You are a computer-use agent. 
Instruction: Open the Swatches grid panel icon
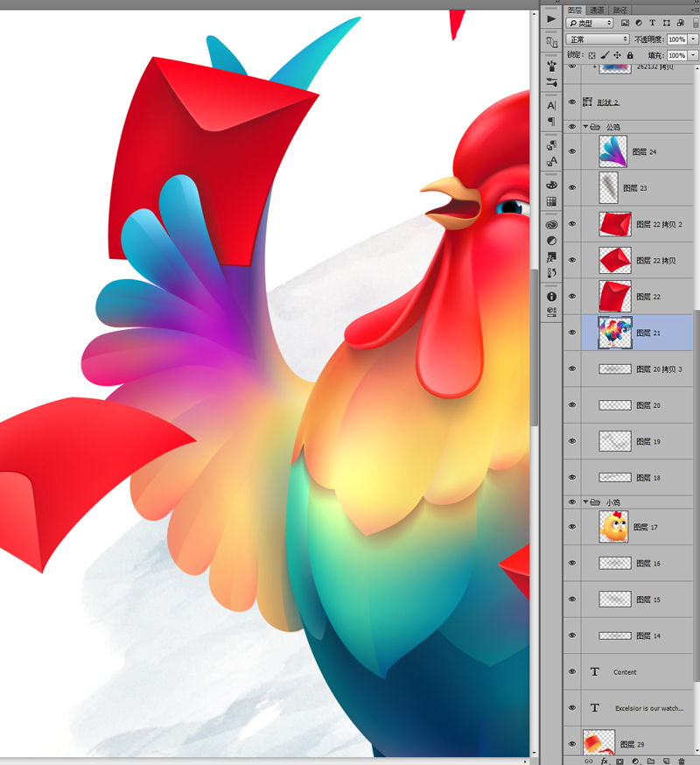[x=551, y=201]
